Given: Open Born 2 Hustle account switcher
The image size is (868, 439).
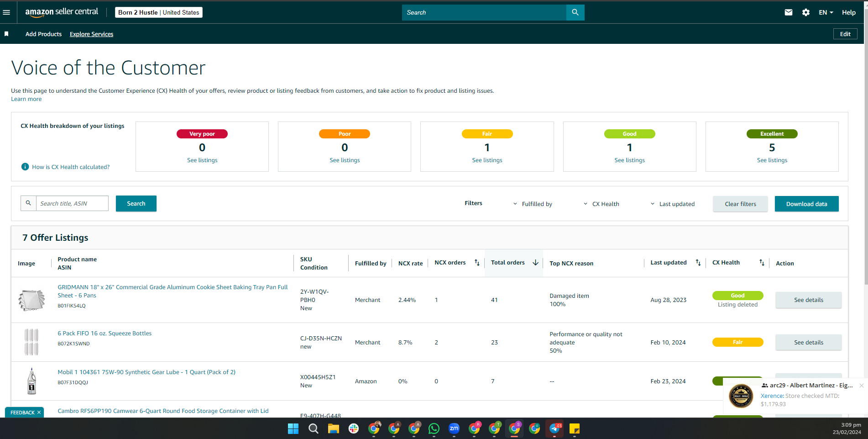Looking at the screenshot, I should pyautogui.click(x=158, y=12).
